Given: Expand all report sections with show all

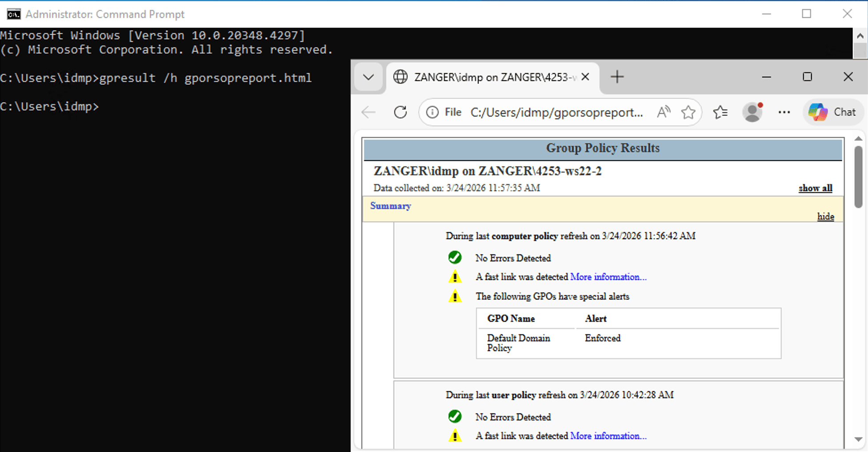Looking at the screenshot, I should (x=815, y=188).
